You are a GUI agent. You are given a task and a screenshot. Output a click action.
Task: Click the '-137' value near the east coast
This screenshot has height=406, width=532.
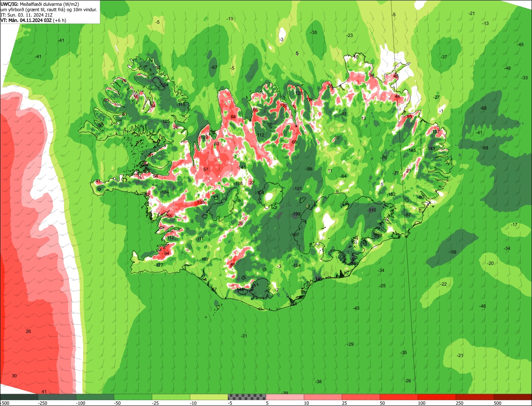[435, 132]
